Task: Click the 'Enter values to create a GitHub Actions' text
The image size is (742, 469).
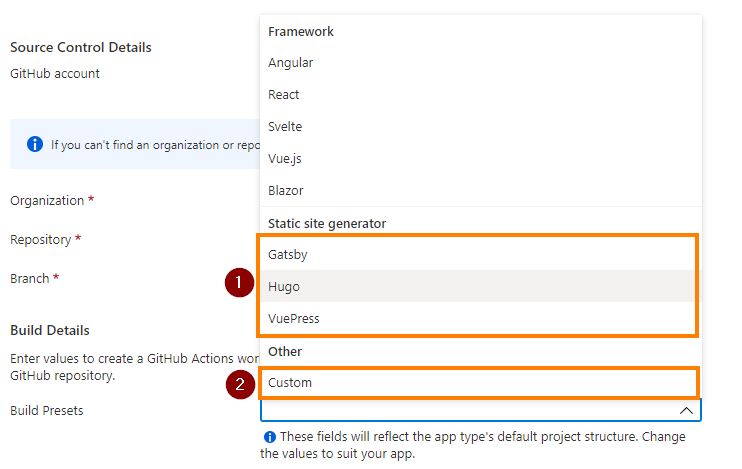Action: coord(134,367)
